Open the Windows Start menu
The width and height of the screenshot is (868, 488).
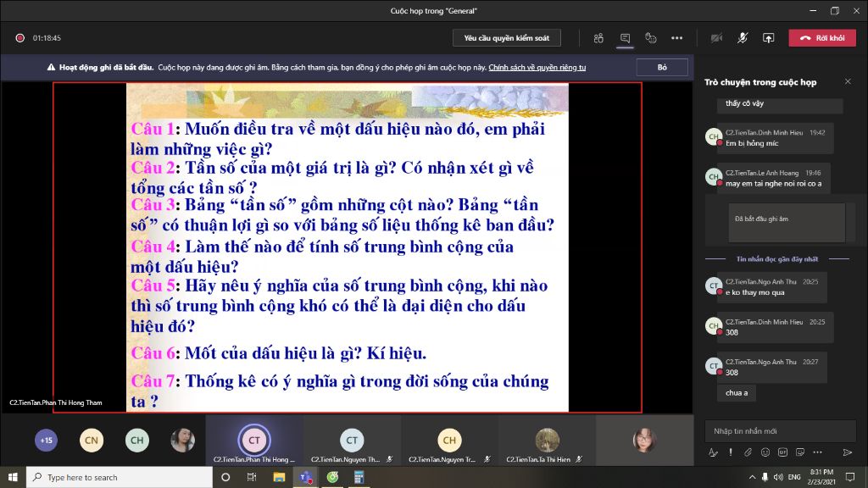coord(13,477)
